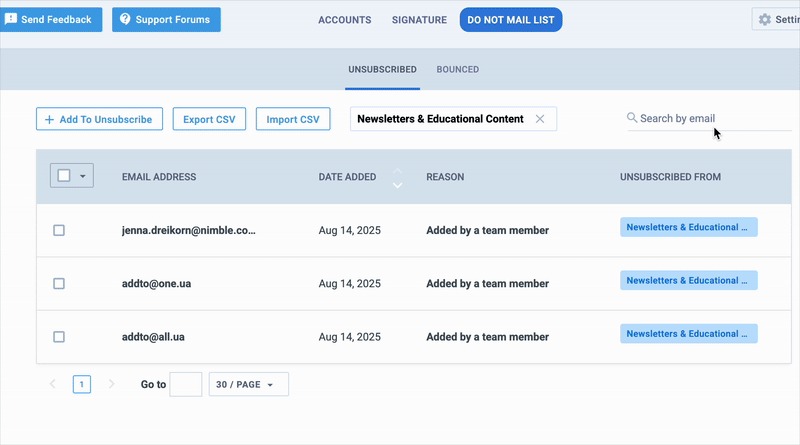Tick the checkbox for addto@one.ua
The height and width of the screenshot is (445, 800).
(x=59, y=284)
